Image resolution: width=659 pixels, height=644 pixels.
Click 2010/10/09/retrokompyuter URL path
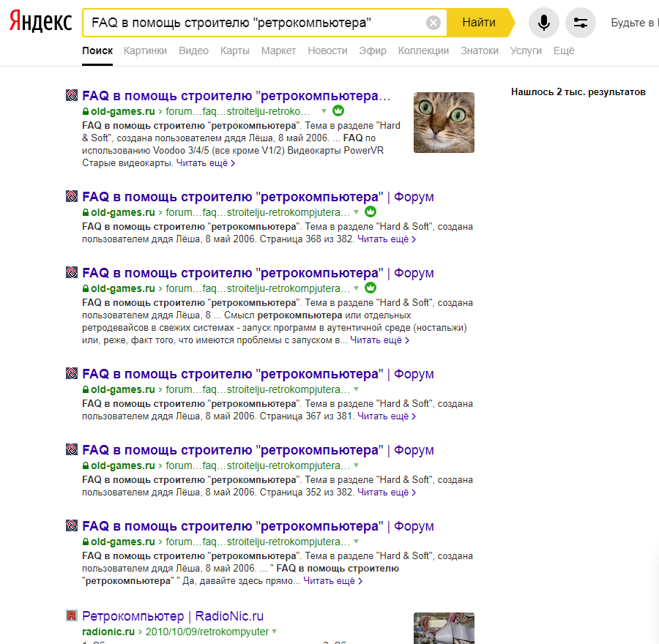pyautogui.click(x=206, y=632)
